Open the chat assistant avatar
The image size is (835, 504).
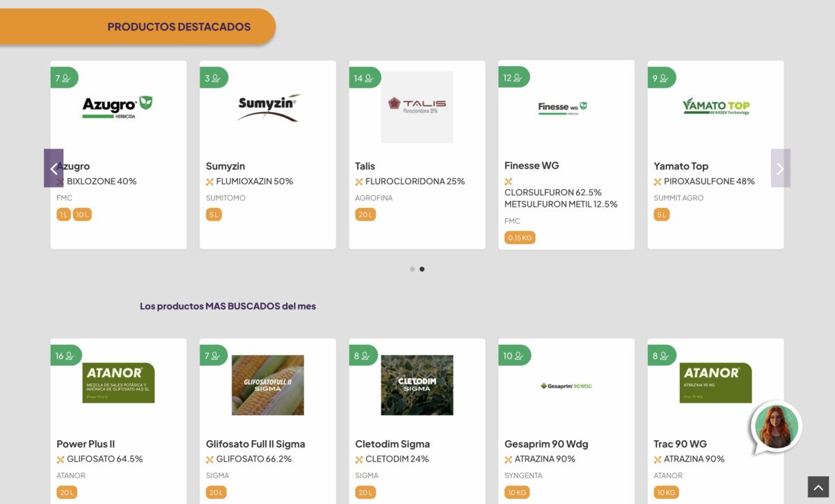(776, 426)
